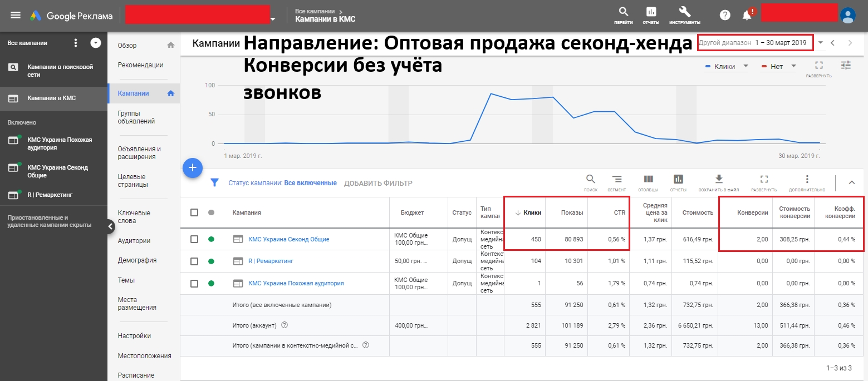Select Кампании в поисковой сети

coord(53,70)
